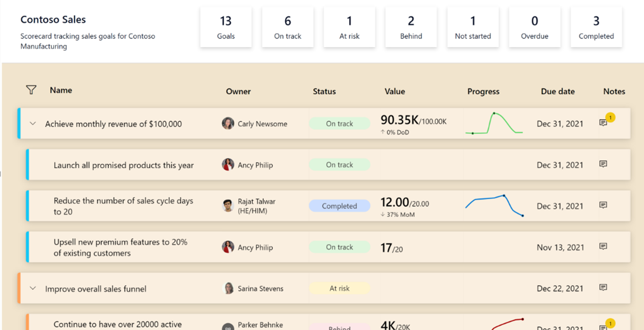Image resolution: width=644 pixels, height=330 pixels.
Task: Click the Progress column header
Action: (483, 91)
